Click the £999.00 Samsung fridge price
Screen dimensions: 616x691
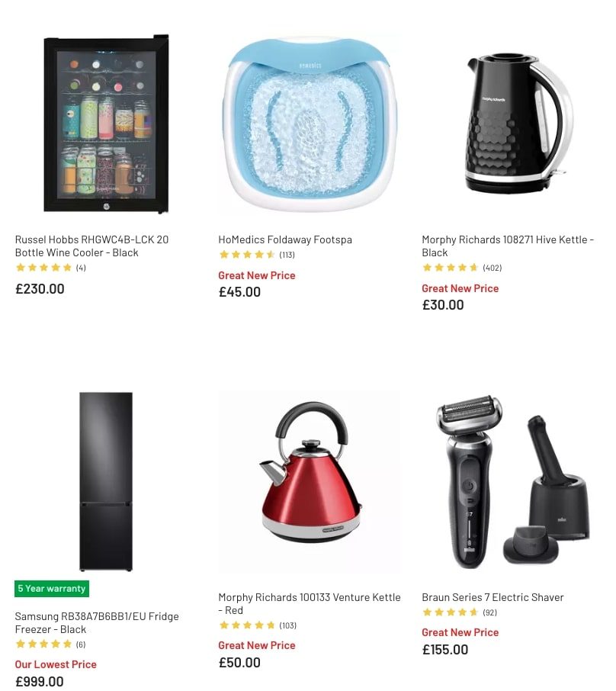click(40, 681)
